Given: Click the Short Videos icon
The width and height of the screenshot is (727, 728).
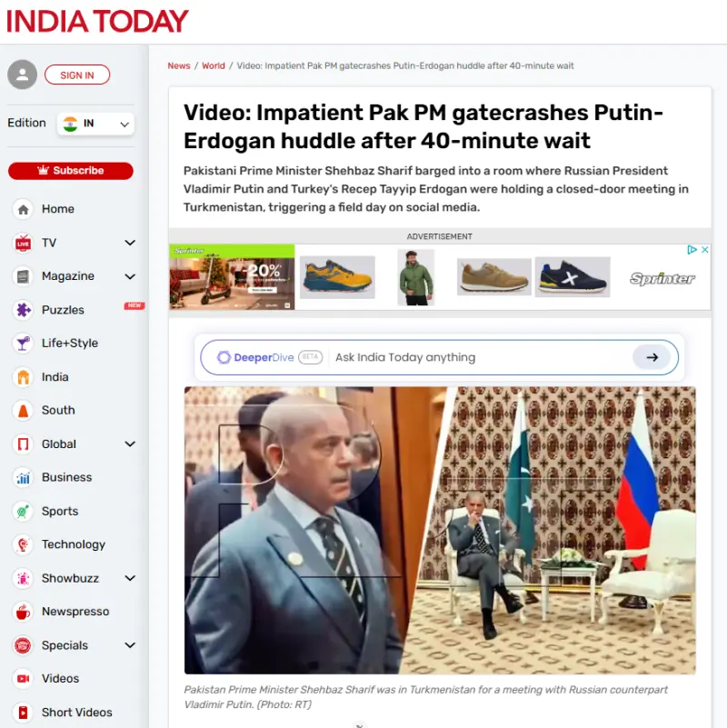Looking at the screenshot, I should (x=23, y=713).
